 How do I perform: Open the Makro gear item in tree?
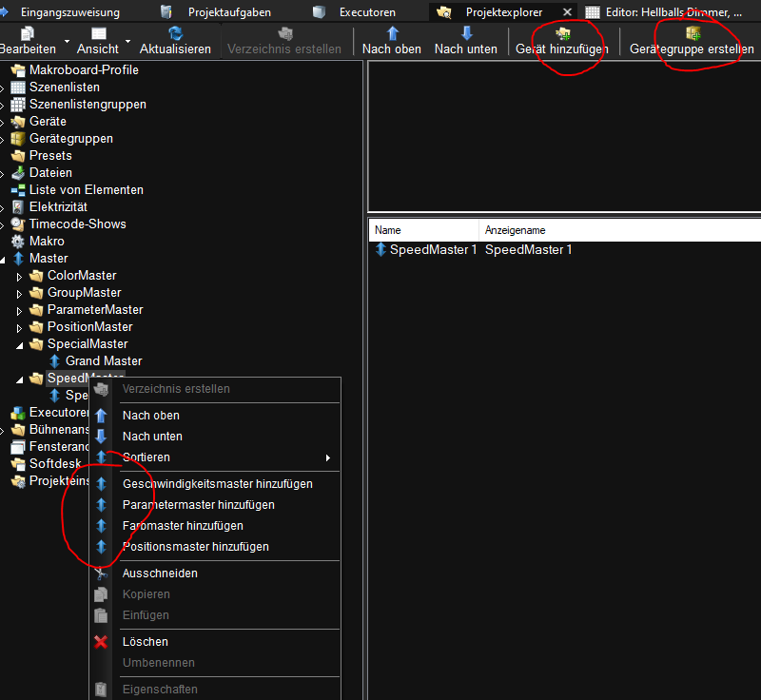point(47,242)
